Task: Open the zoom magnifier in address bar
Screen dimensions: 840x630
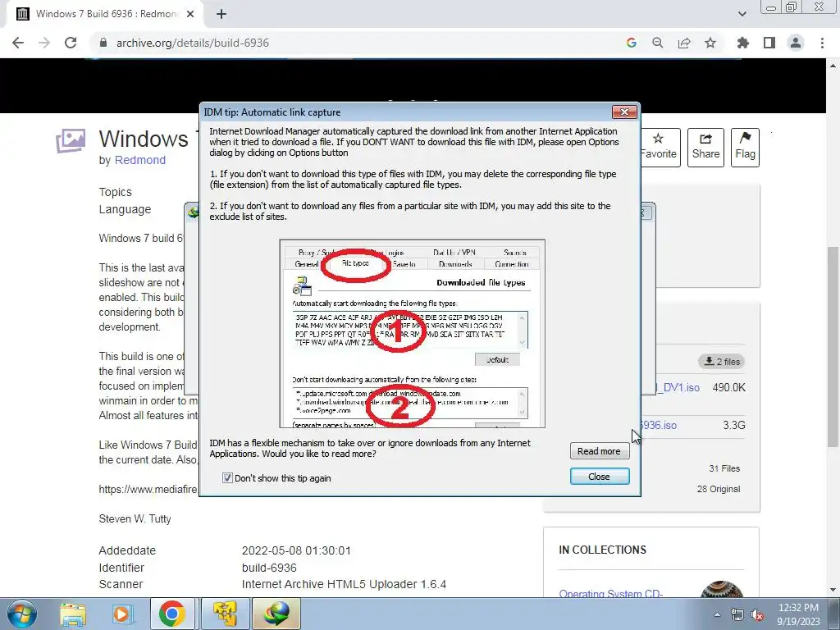Action: pyautogui.click(x=657, y=43)
